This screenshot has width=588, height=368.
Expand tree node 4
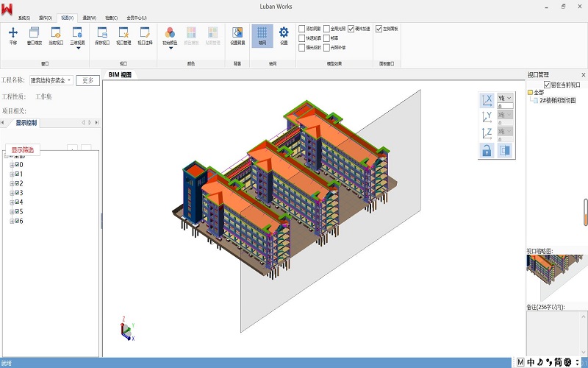12,202
